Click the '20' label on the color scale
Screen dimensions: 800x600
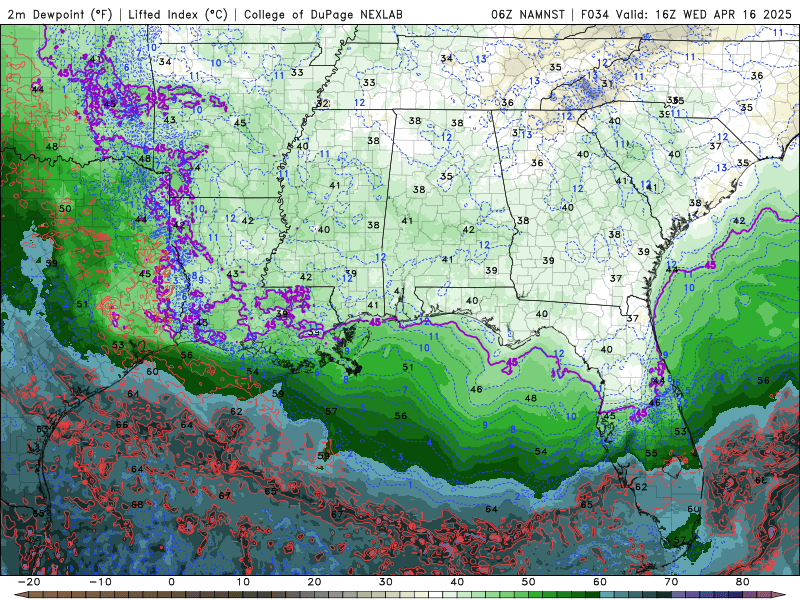pyautogui.click(x=314, y=582)
